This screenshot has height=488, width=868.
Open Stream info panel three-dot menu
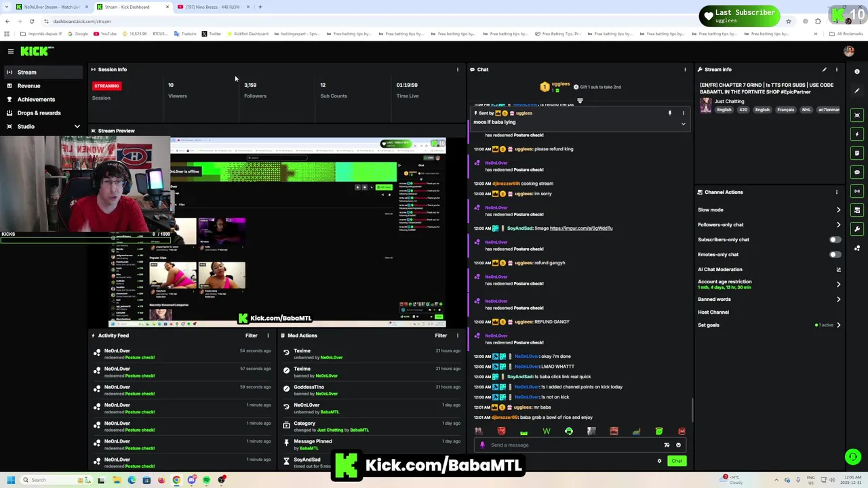click(836, 69)
